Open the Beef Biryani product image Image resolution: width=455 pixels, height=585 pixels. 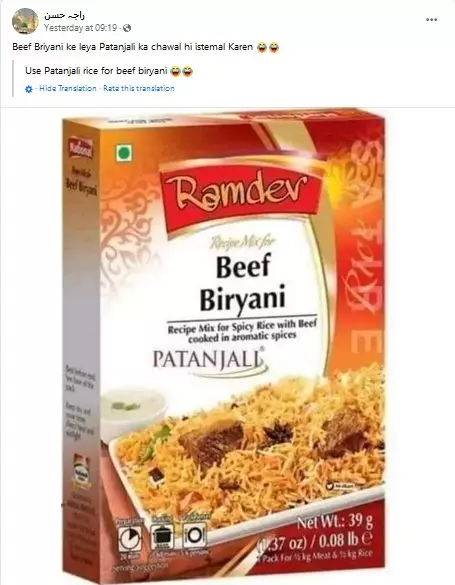tap(223, 346)
